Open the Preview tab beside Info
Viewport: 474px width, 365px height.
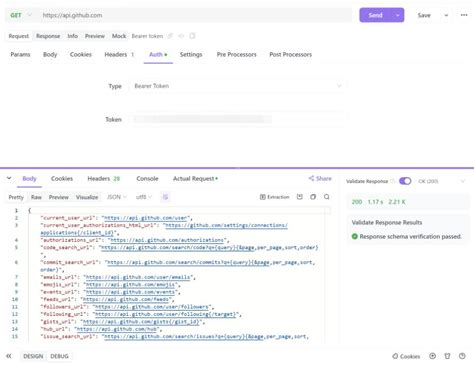(x=95, y=36)
